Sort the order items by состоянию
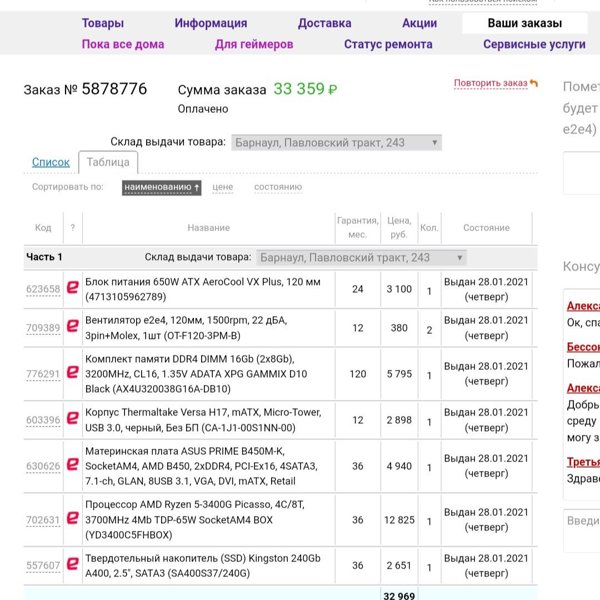This screenshot has height=600, width=600. tap(278, 187)
